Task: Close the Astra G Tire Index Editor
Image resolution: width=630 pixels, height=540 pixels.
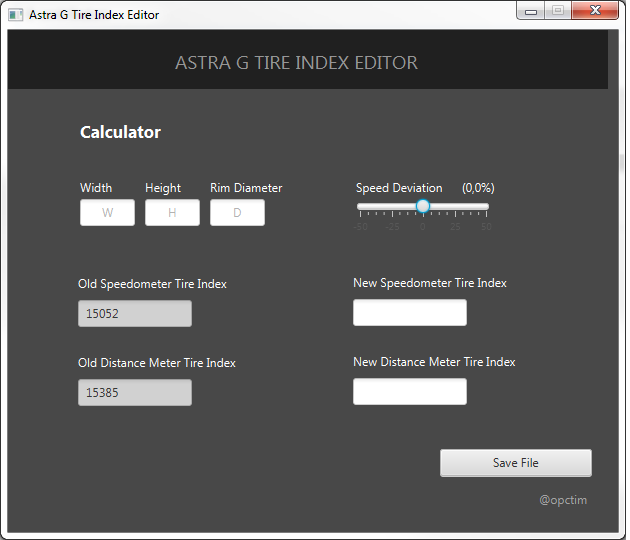Action: point(595,11)
